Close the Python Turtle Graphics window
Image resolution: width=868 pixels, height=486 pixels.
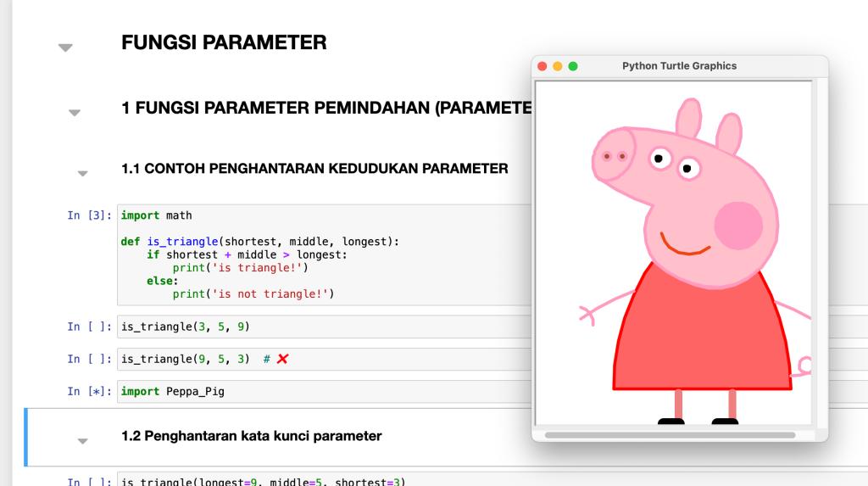tap(542, 66)
